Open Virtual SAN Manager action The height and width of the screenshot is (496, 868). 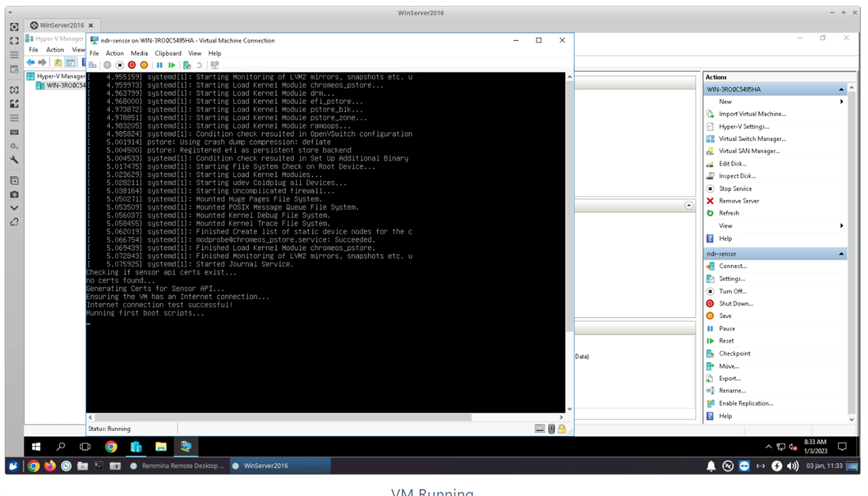(x=749, y=151)
